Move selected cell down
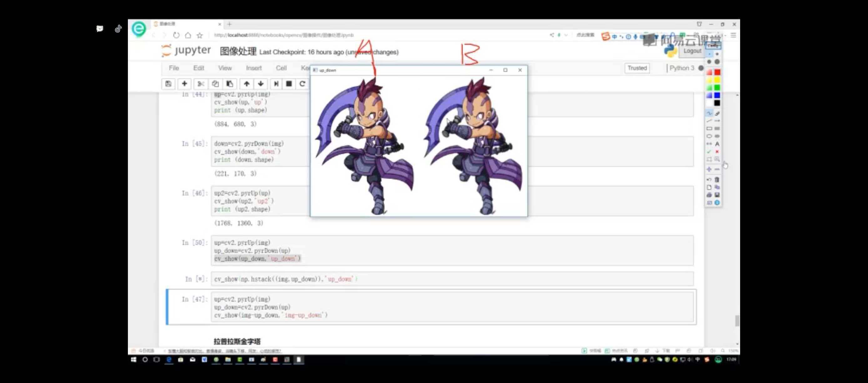This screenshot has height=383, width=868. tap(261, 84)
